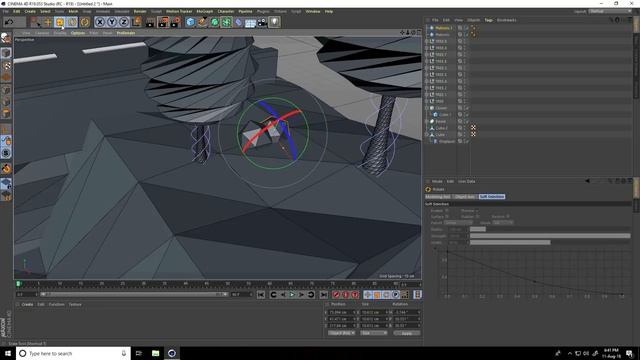The image size is (640, 360).
Task: Collapse the Cloner tree node
Action: 427,108
